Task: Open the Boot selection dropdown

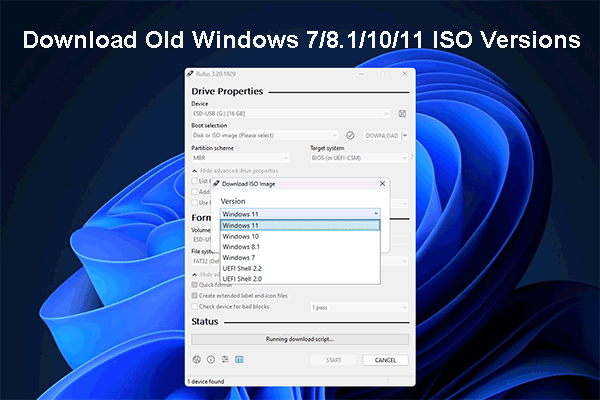Action: click(x=265, y=136)
